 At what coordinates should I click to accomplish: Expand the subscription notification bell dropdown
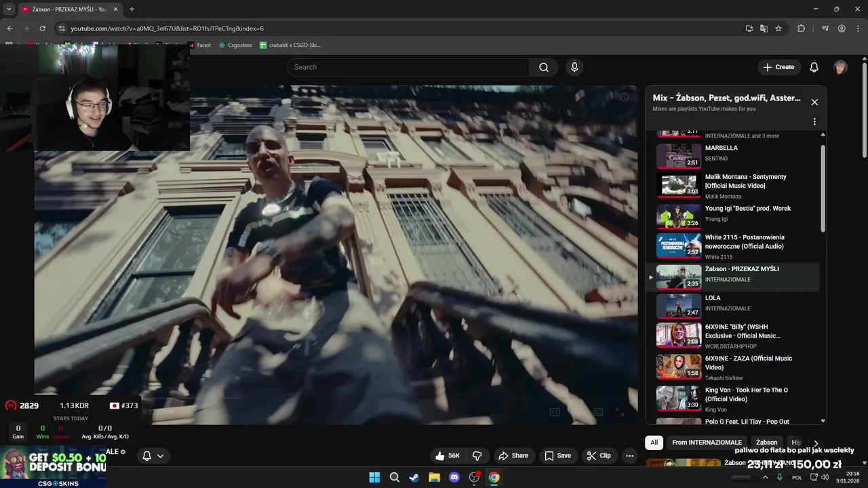pos(153,456)
